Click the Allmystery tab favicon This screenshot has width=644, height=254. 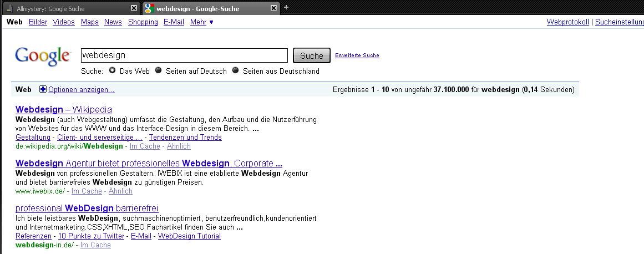(x=9, y=8)
